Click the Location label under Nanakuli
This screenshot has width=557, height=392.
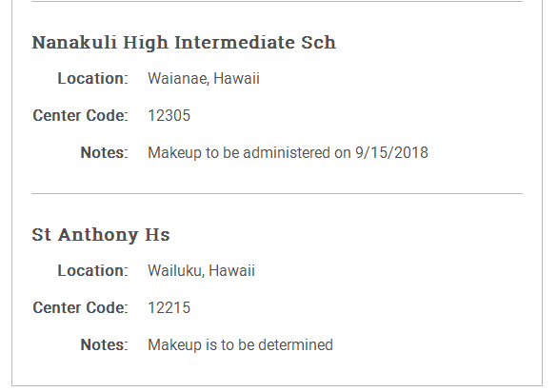coord(92,78)
